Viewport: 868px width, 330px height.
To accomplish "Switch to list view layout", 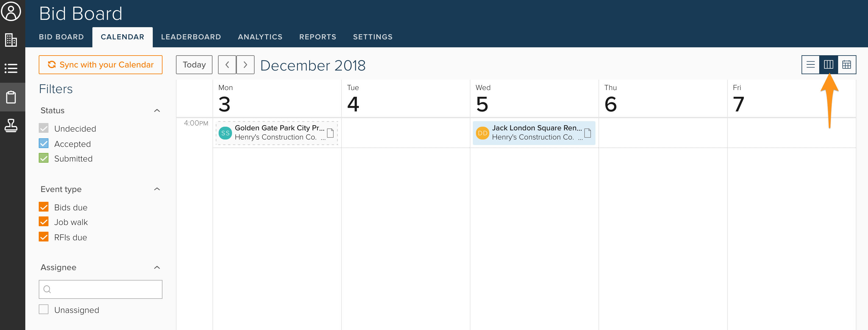I will [x=810, y=64].
